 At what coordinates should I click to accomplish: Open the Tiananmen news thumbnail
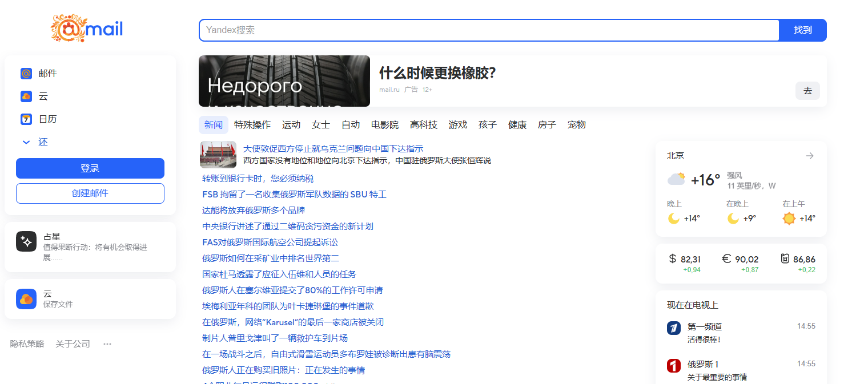[x=218, y=155]
